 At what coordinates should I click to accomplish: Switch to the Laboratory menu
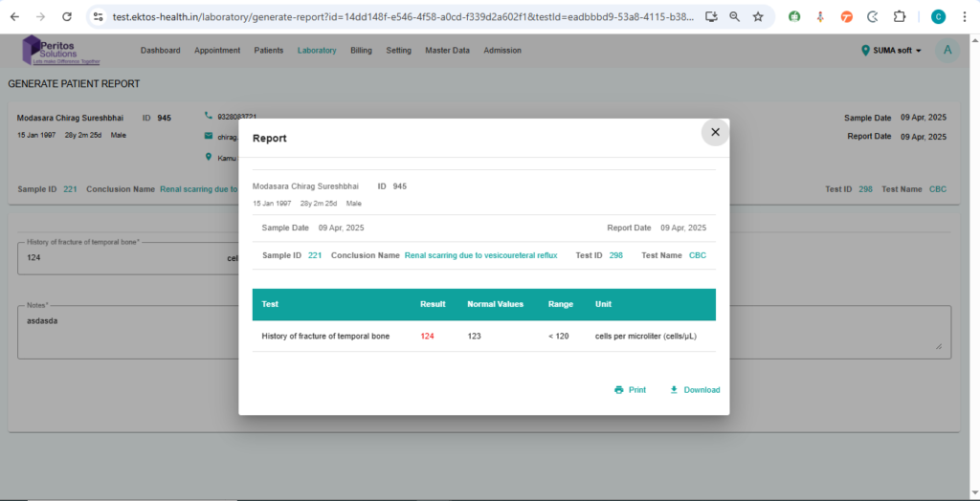pos(317,51)
